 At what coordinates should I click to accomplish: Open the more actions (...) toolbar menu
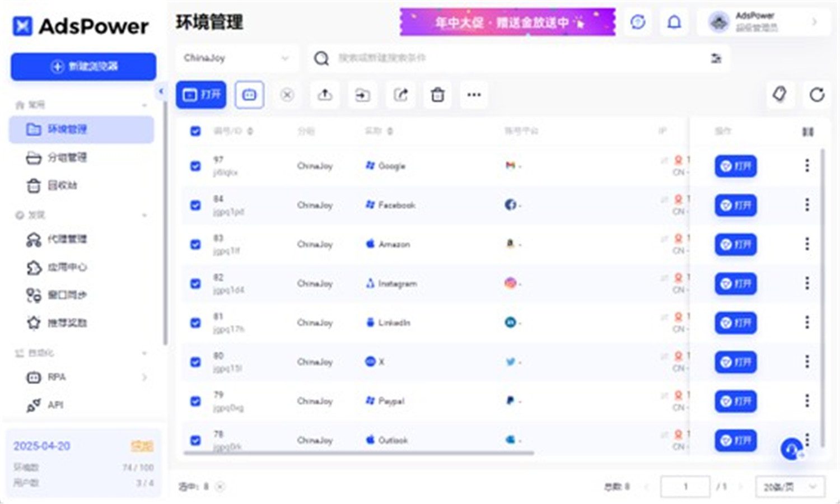point(474,95)
